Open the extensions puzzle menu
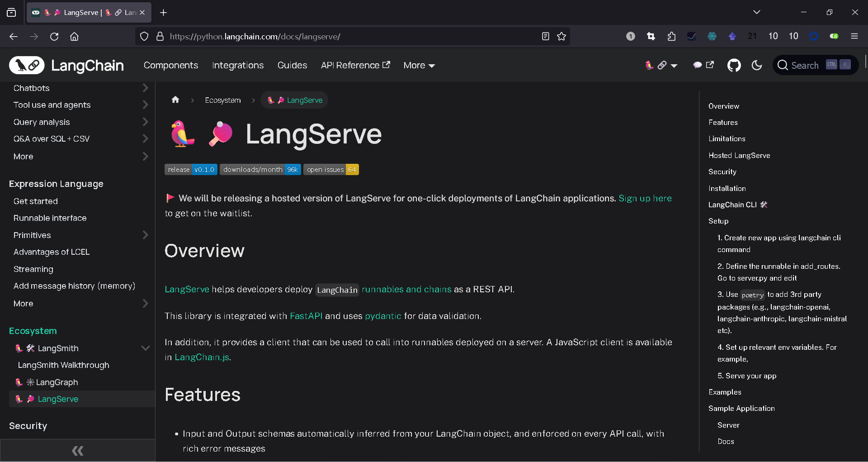Screen dimensions: 868x462 [671, 37]
